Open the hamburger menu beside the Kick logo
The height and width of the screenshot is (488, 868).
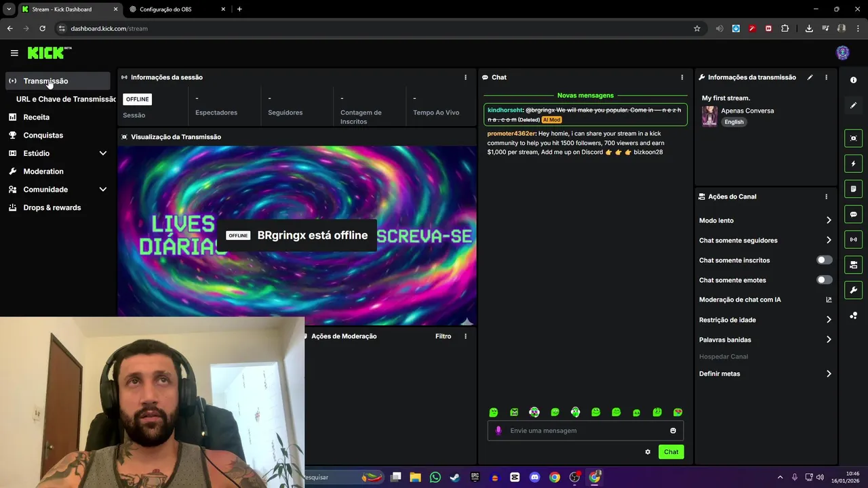14,53
